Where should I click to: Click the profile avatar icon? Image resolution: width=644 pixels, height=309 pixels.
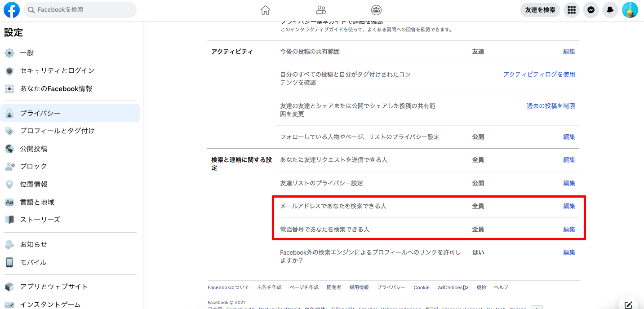pos(630,10)
